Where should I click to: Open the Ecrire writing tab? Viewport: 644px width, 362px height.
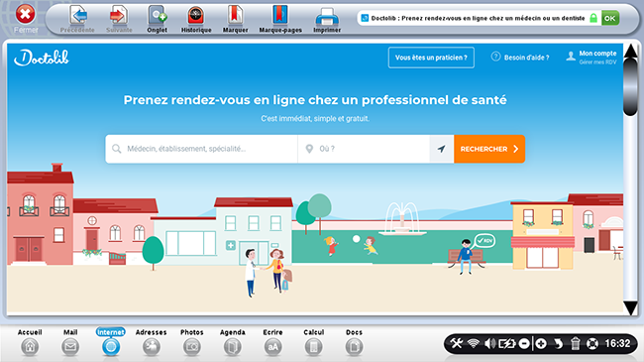click(272, 342)
